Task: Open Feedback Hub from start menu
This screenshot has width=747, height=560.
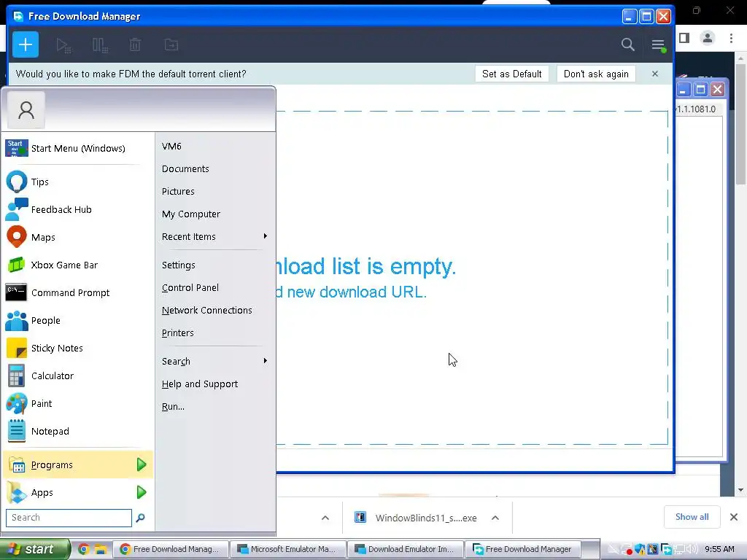Action: tap(78, 209)
